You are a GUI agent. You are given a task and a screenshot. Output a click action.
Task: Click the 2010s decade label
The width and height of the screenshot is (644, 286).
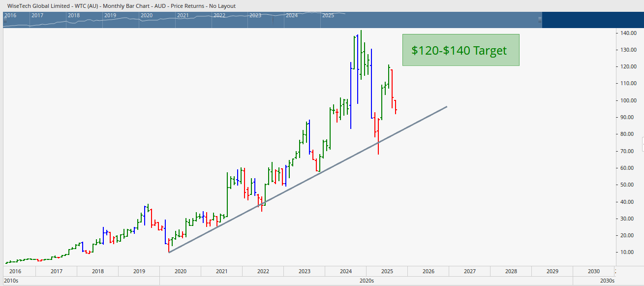tap(11, 281)
